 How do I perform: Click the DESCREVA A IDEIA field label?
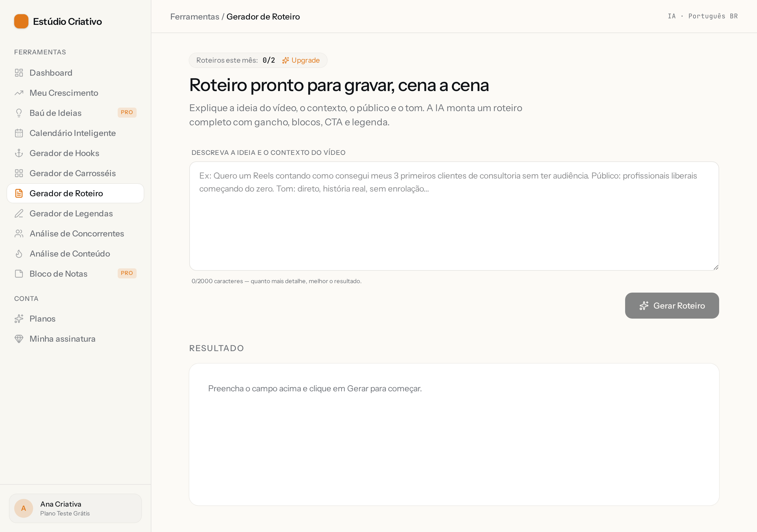click(x=268, y=153)
